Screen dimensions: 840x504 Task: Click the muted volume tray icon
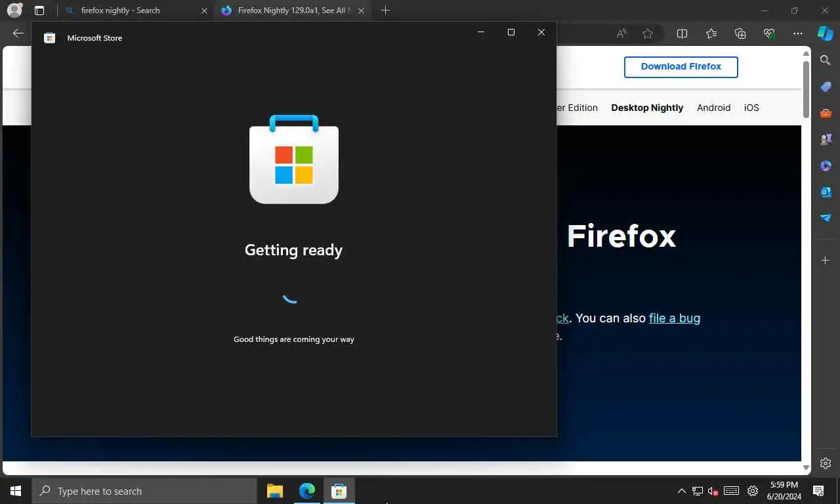click(x=713, y=491)
